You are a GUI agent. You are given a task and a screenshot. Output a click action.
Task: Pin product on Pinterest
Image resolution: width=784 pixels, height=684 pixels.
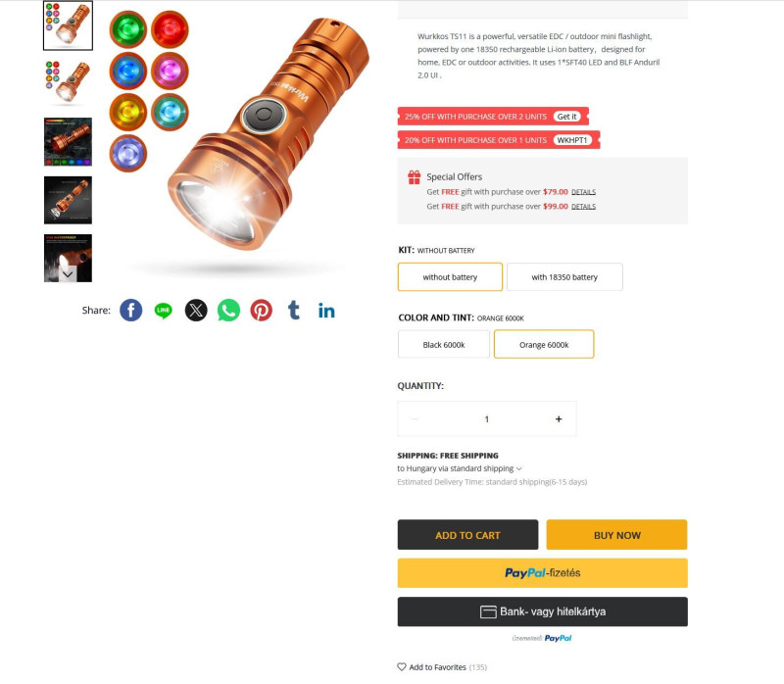coord(261,310)
